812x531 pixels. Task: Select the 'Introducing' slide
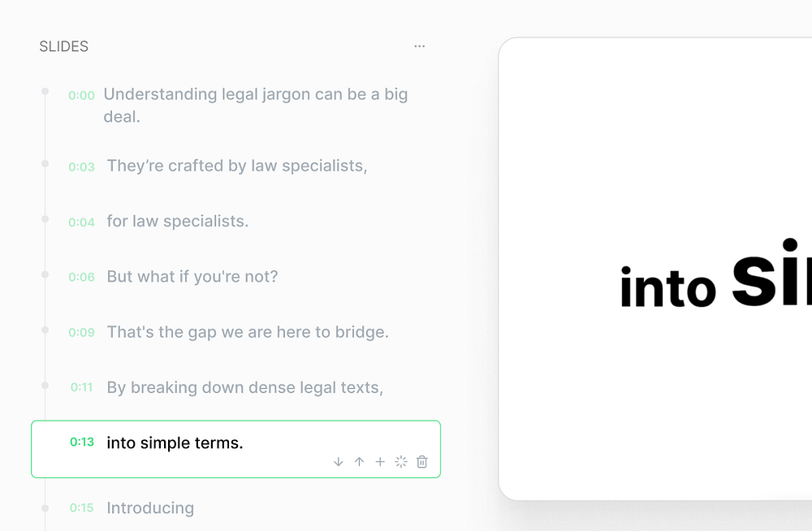150,508
